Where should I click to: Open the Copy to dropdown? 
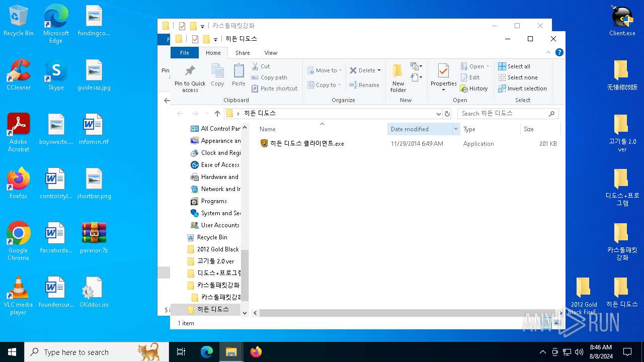[325, 85]
